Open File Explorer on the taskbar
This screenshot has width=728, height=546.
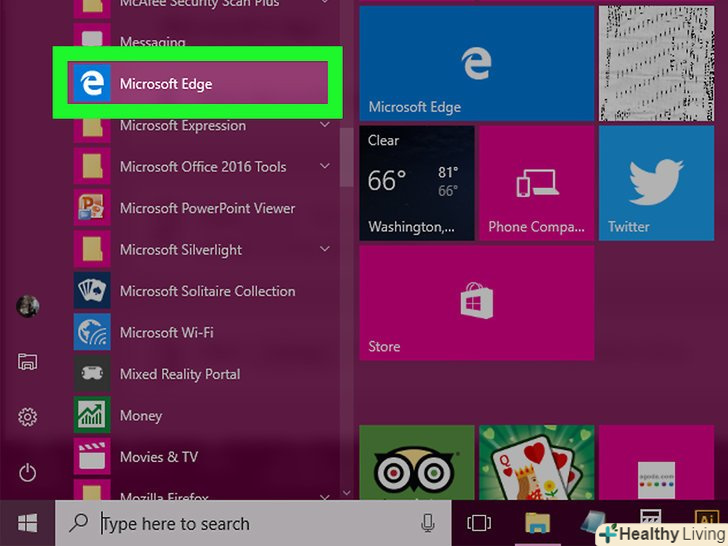tap(538, 523)
